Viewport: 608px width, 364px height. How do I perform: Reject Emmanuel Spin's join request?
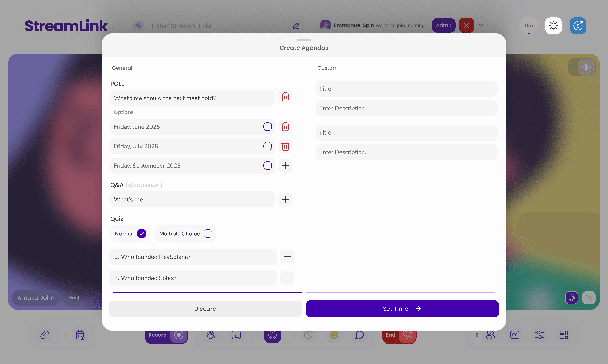[466, 25]
